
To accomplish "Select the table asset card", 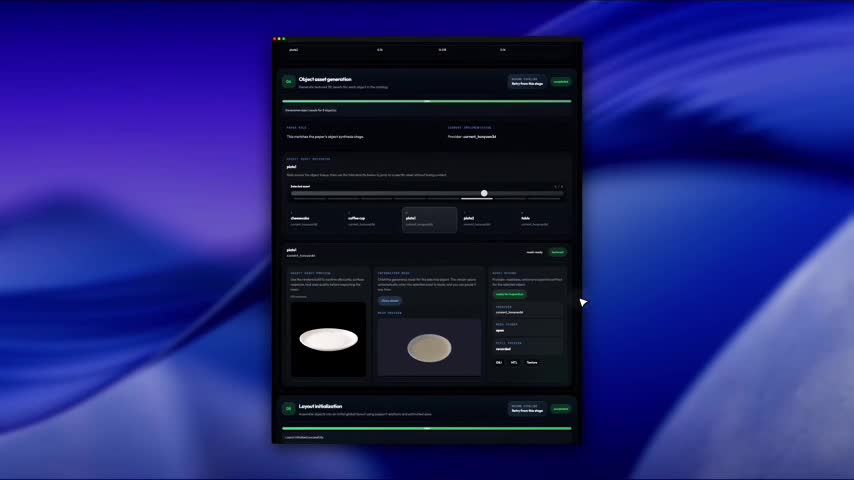I will [x=543, y=220].
